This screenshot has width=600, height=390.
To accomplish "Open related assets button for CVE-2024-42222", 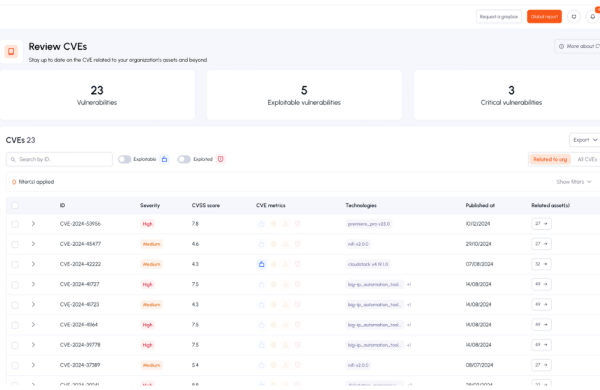I will click(x=541, y=264).
